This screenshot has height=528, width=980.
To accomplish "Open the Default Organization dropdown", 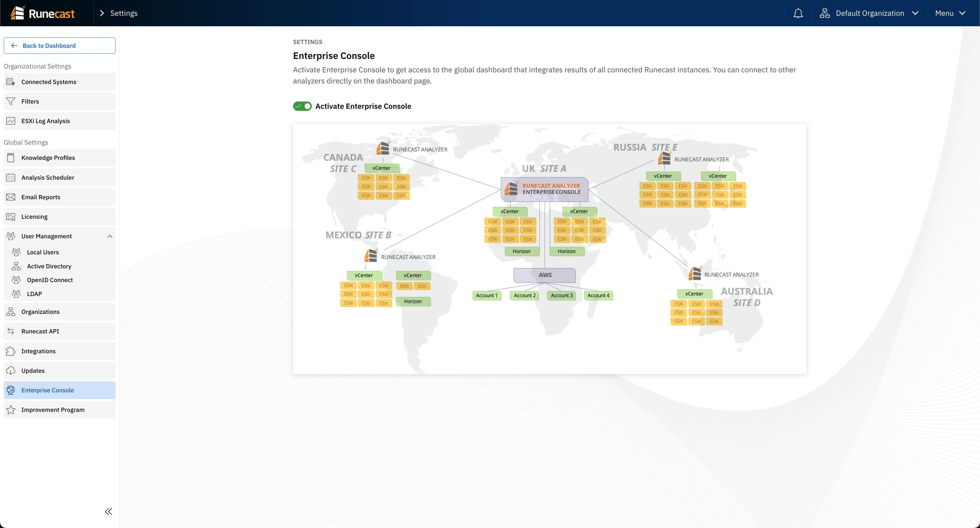I will [869, 13].
